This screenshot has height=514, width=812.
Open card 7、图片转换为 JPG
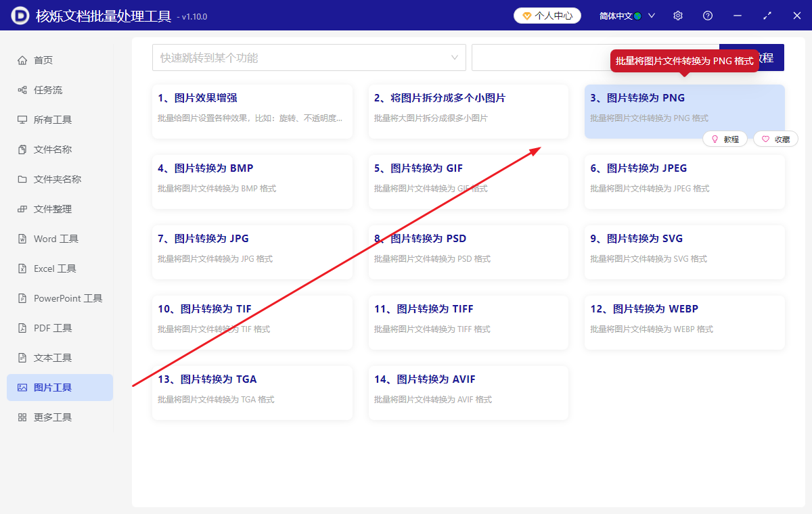tap(252, 252)
